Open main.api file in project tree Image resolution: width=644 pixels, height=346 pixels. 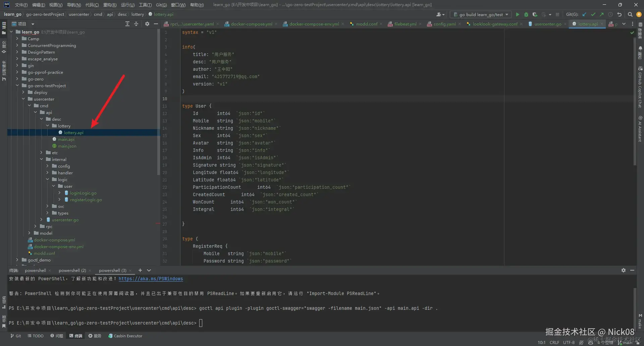66,139
